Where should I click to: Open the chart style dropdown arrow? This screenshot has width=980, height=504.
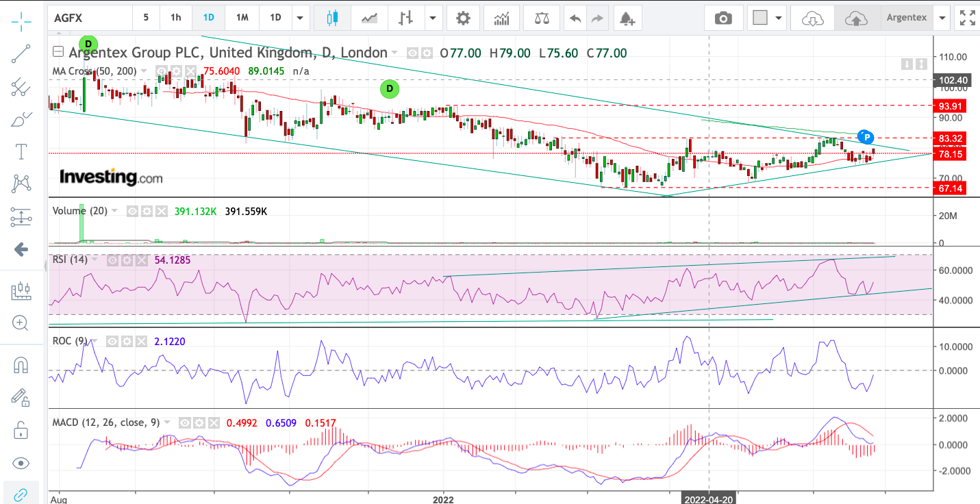(433, 18)
